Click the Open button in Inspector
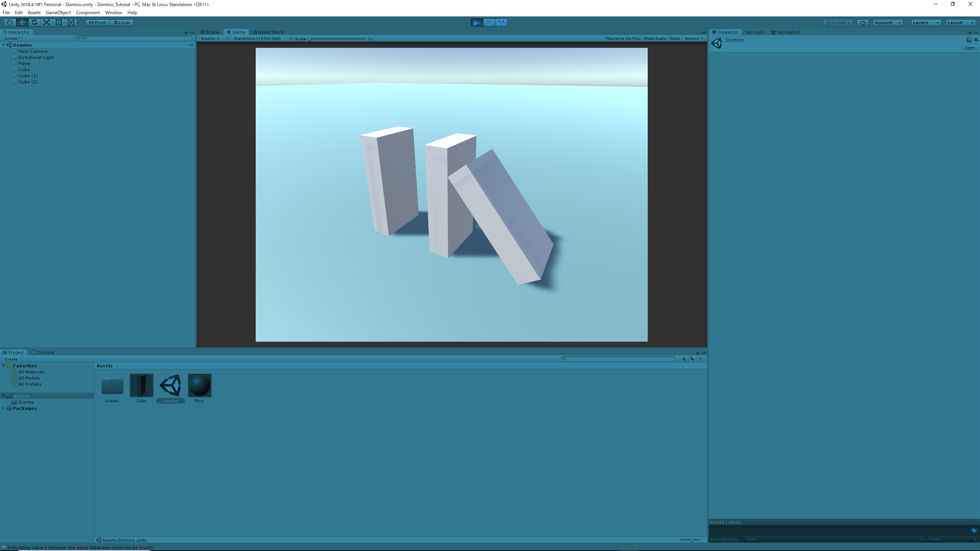Screen dimensions: 980x551 click(x=969, y=47)
